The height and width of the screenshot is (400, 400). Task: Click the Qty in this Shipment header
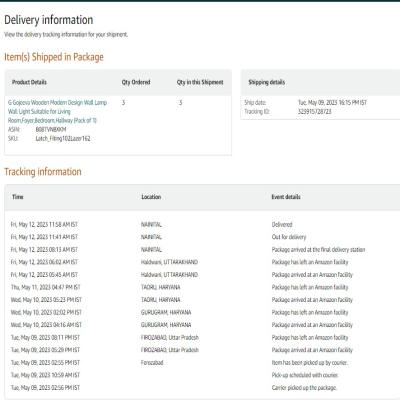pyautogui.click(x=200, y=82)
